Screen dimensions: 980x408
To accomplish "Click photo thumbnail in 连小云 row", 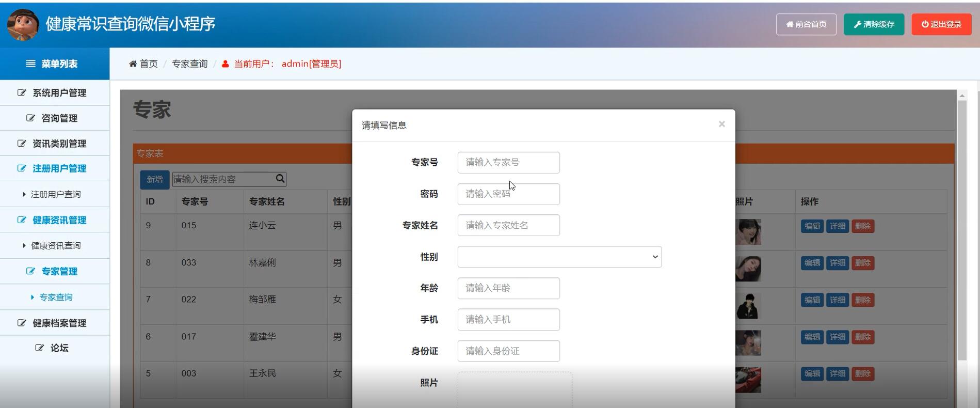I will click(x=748, y=232).
